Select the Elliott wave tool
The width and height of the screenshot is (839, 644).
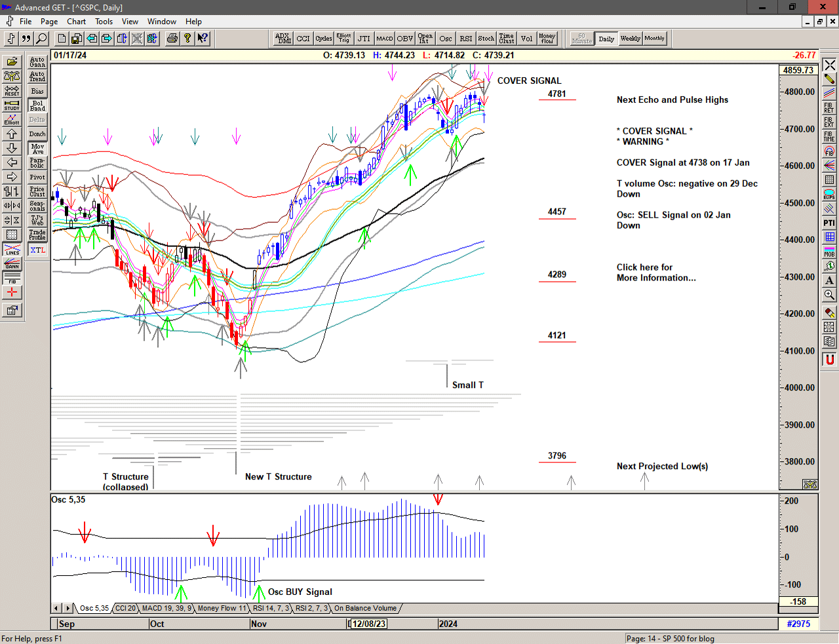[12, 119]
